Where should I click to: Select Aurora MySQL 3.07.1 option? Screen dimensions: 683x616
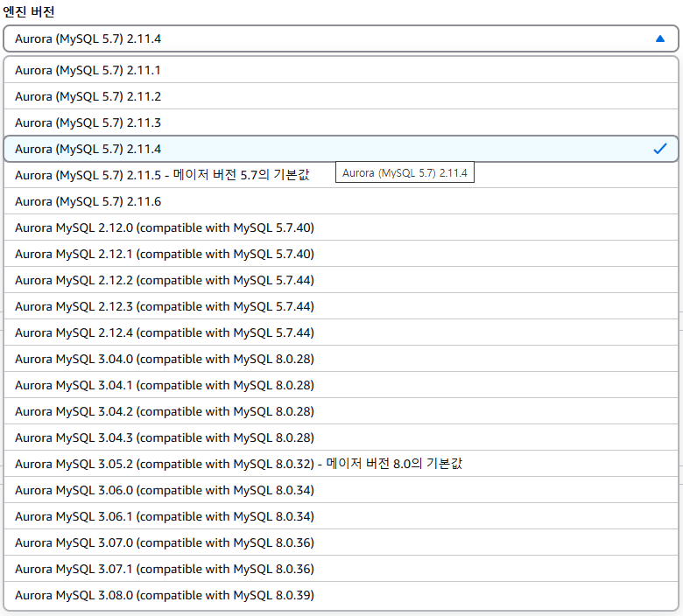341,569
